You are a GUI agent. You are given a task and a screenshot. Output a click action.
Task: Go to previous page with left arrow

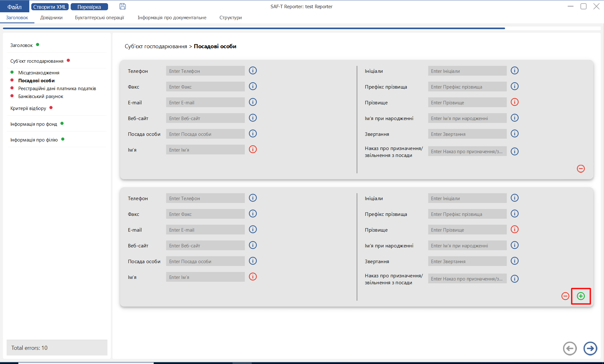coord(570,348)
